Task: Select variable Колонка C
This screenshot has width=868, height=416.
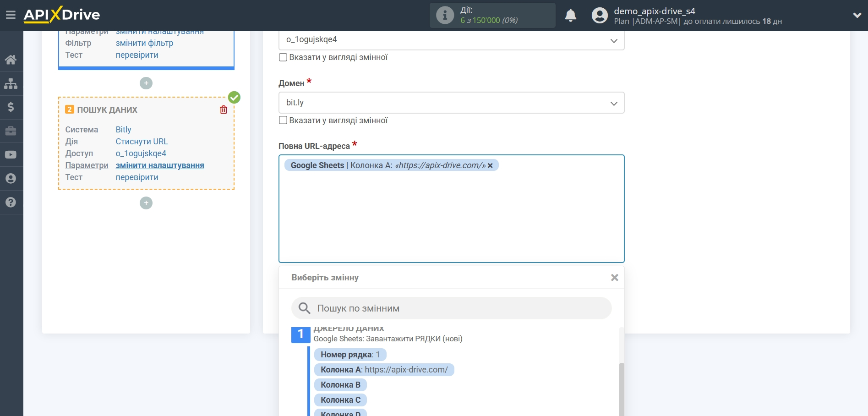Action: 340,400
